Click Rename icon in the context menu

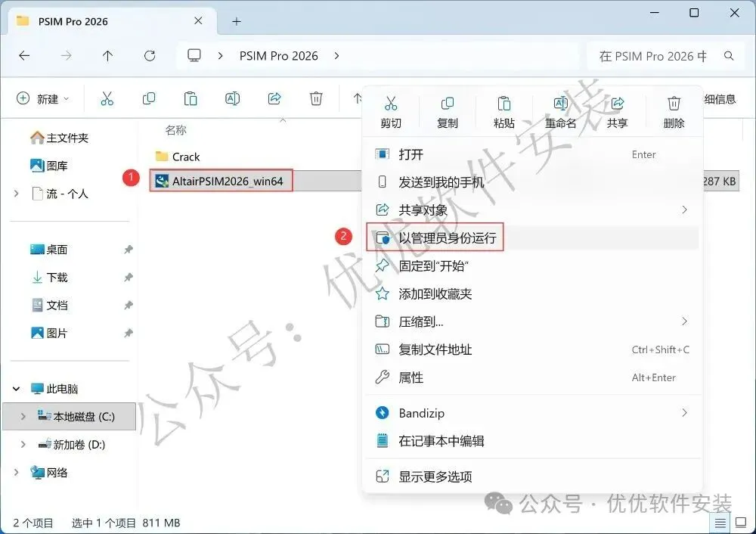(x=561, y=103)
